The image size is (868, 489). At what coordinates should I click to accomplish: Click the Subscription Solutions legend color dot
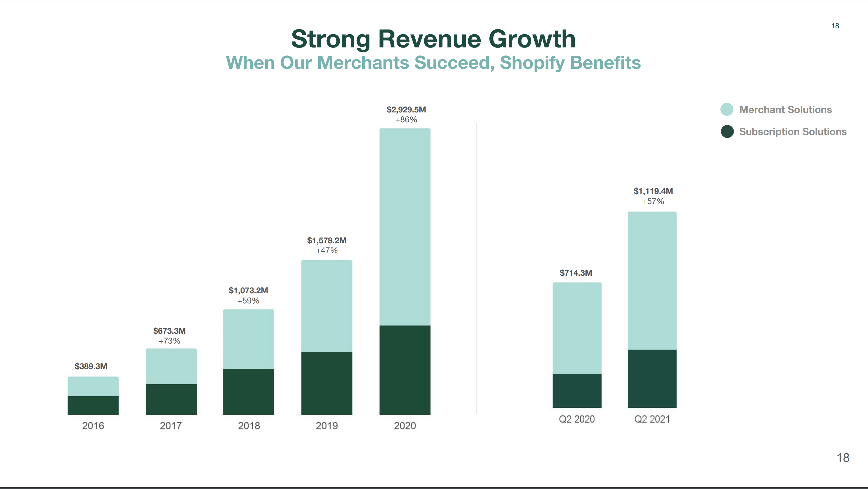(x=727, y=131)
